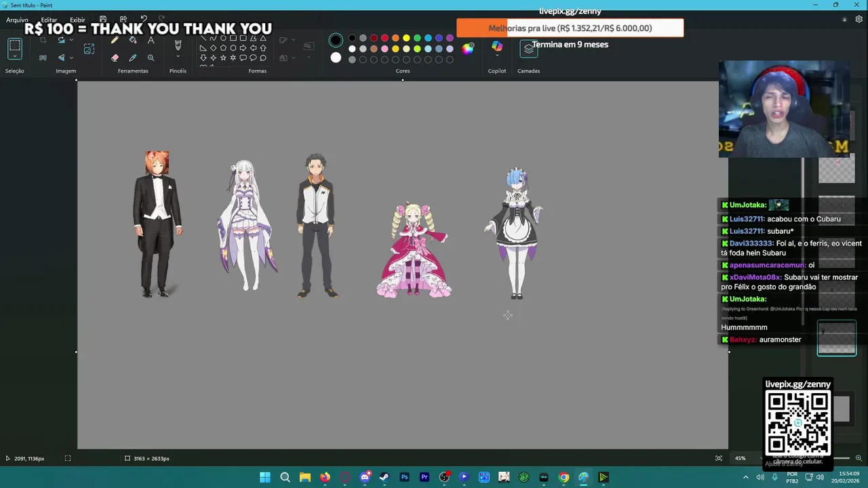Open the Exibir menu
This screenshot has width=868, height=488.
(x=77, y=20)
